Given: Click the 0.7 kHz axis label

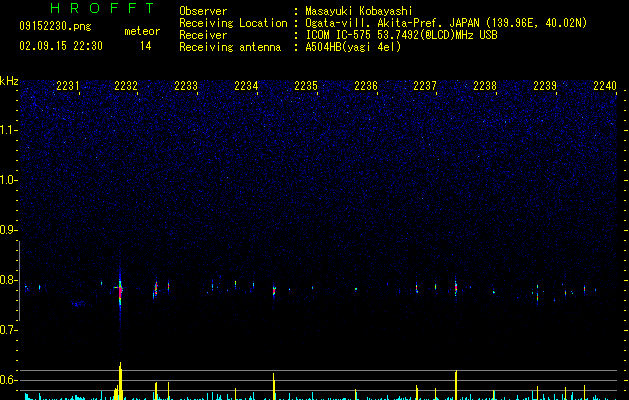Looking at the screenshot, I should (x=9, y=330).
